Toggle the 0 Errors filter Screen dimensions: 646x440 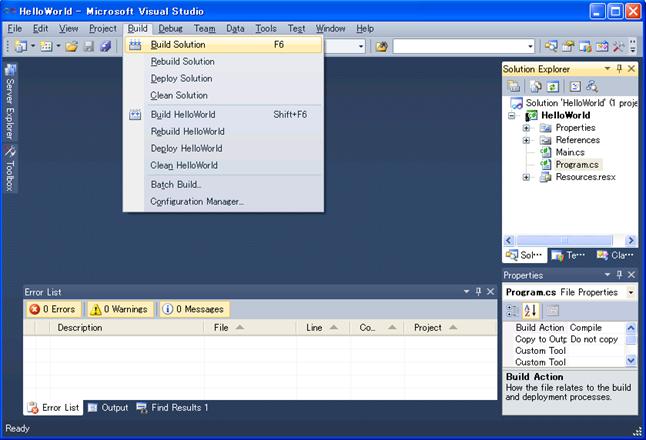coord(54,309)
